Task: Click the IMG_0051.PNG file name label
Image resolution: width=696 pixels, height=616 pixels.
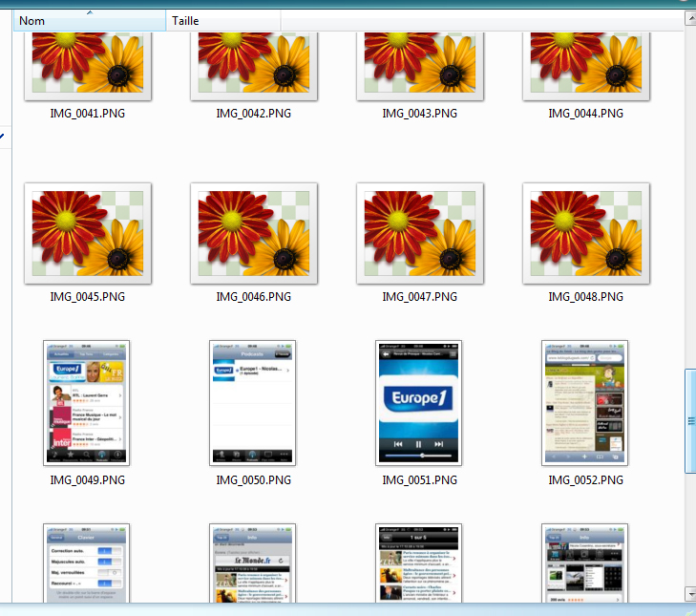Action: tap(420, 480)
